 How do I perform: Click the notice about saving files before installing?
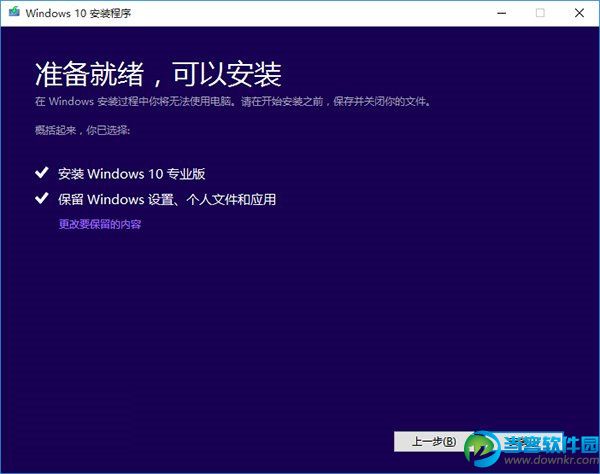233,101
